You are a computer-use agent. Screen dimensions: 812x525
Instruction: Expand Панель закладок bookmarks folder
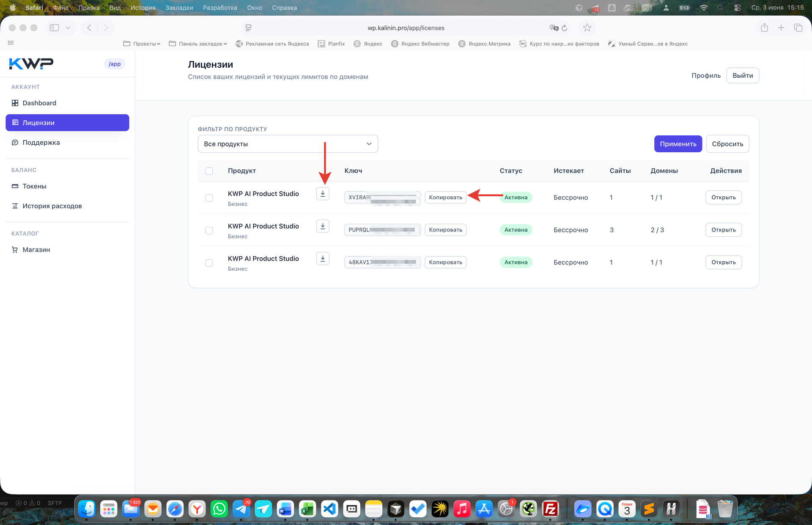tap(198, 44)
